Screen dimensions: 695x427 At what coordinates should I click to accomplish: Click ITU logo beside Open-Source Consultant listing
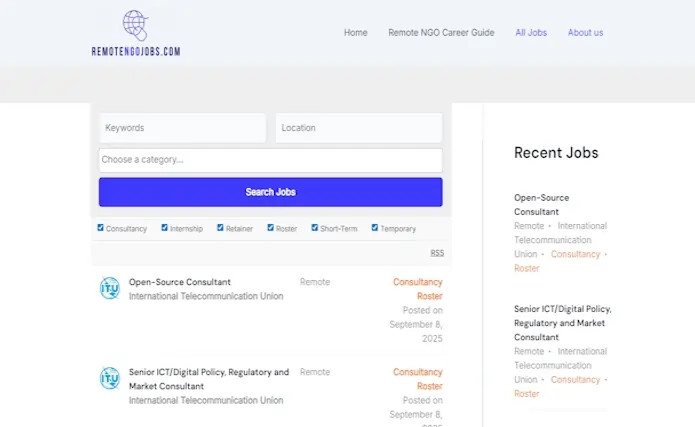109,289
